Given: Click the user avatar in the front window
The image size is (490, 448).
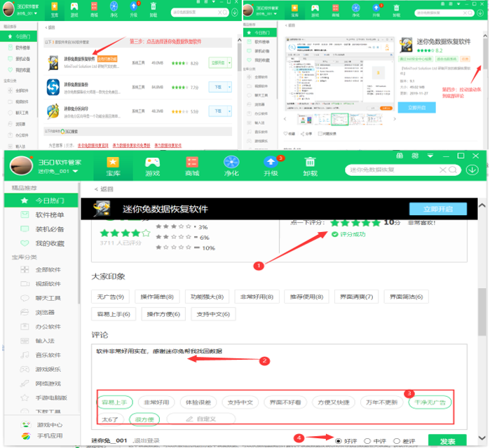Looking at the screenshot, I should point(21,165).
